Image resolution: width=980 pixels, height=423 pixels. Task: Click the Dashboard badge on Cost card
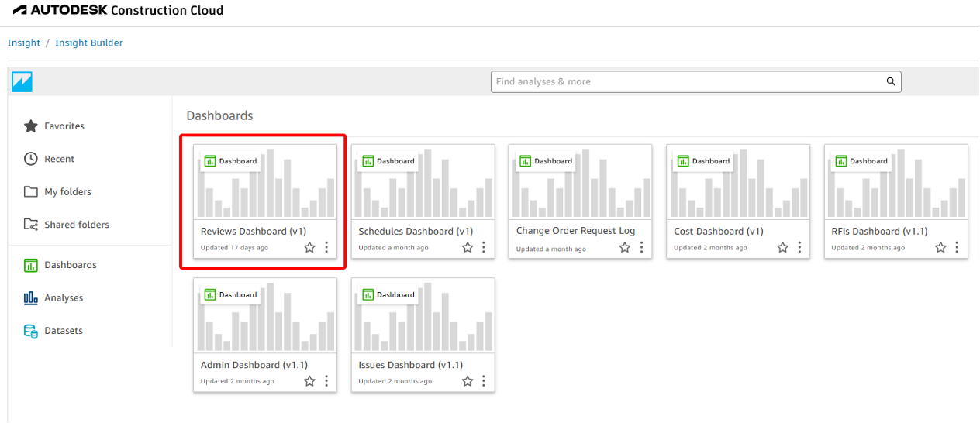[x=703, y=161]
